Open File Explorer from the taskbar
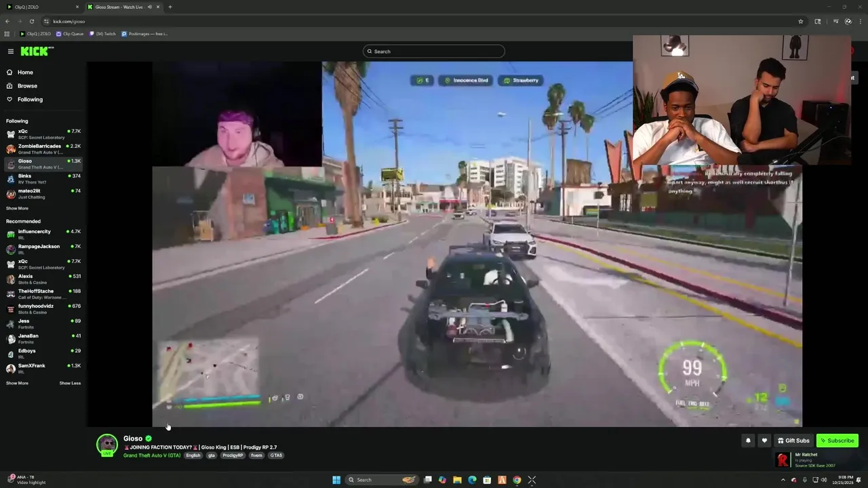The height and width of the screenshot is (488, 868). (x=457, y=480)
